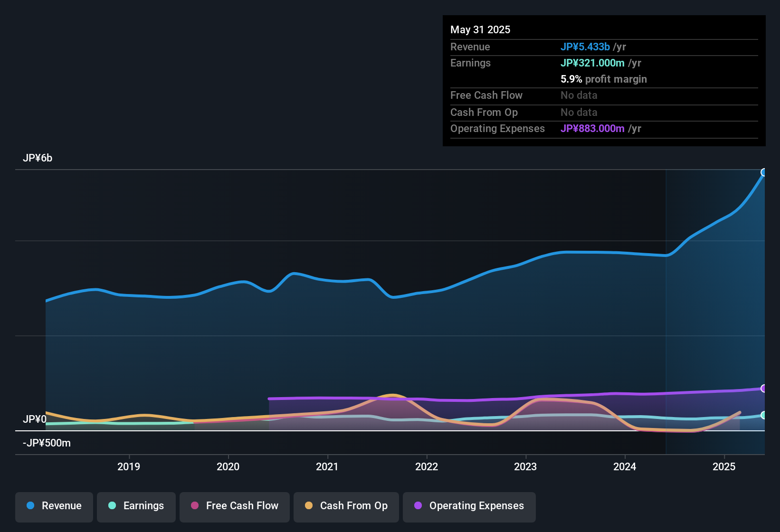Viewport: 780px width, 532px height.
Task: Click the 2020 x-axis label
Action: [228, 466]
